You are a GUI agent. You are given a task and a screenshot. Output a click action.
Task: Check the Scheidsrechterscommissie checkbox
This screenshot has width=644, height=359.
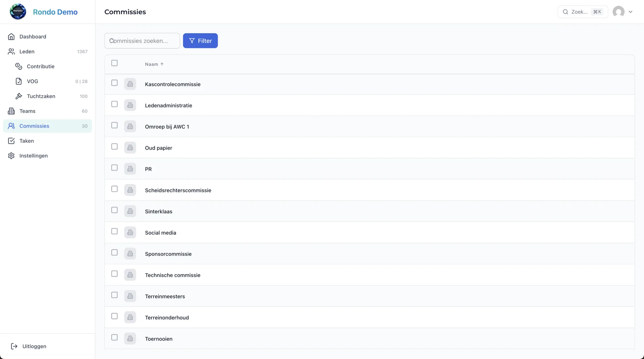114,189
